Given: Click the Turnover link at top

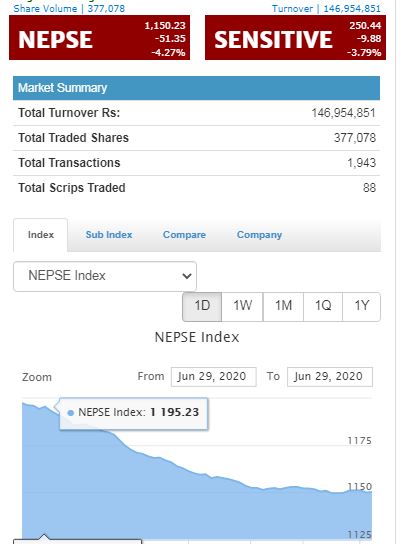Looking at the screenshot, I should click(x=326, y=8).
